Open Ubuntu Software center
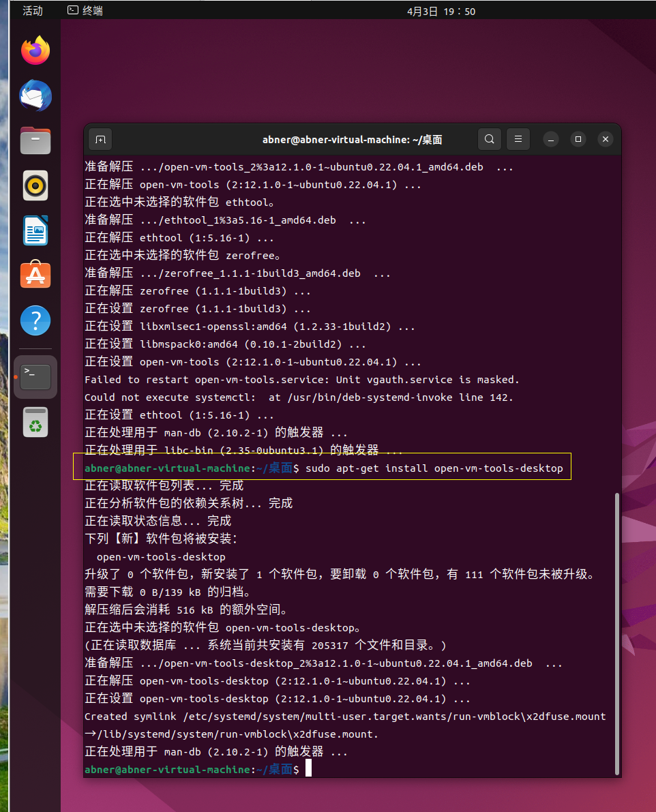656x812 pixels. [35, 275]
